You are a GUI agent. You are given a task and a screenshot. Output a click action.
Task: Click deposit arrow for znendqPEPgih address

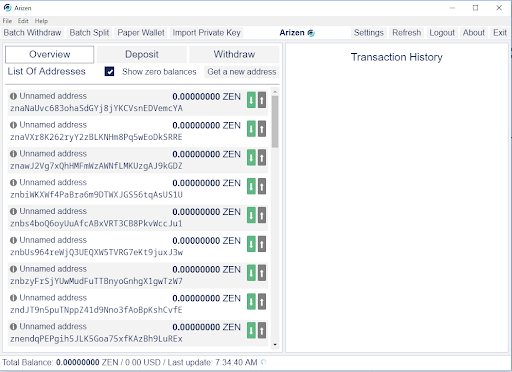(x=251, y=330)
